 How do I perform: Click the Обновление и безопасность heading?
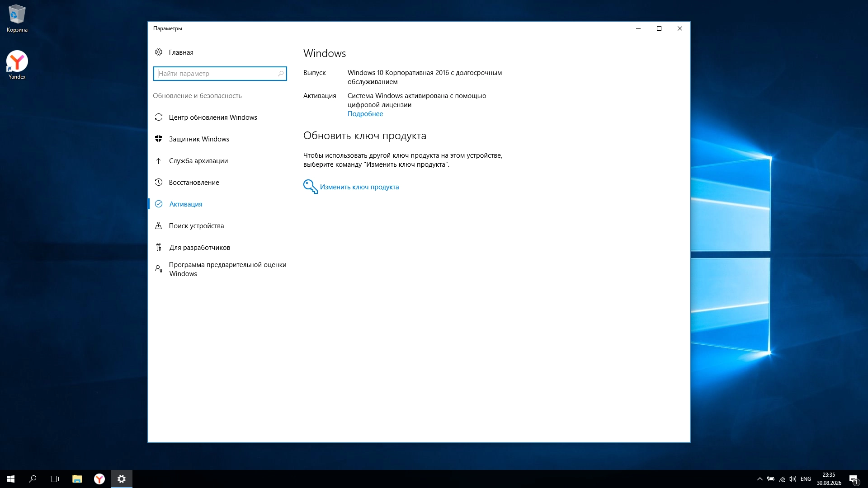(x=197, y=96)
